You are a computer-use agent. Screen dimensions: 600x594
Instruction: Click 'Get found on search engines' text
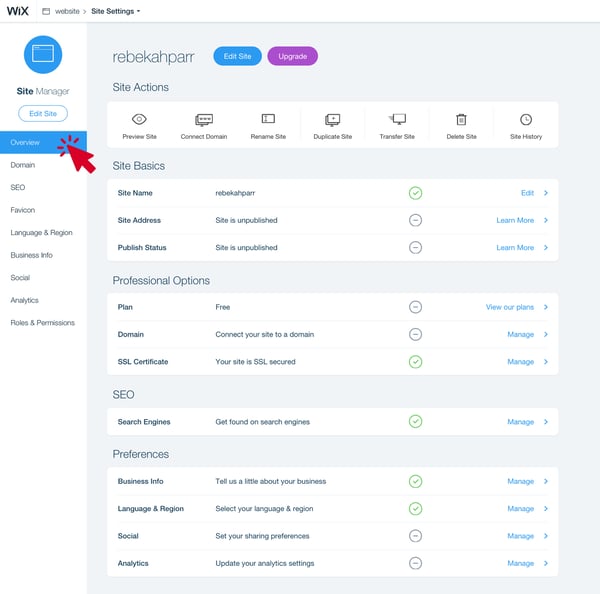(x=262, y=422)
